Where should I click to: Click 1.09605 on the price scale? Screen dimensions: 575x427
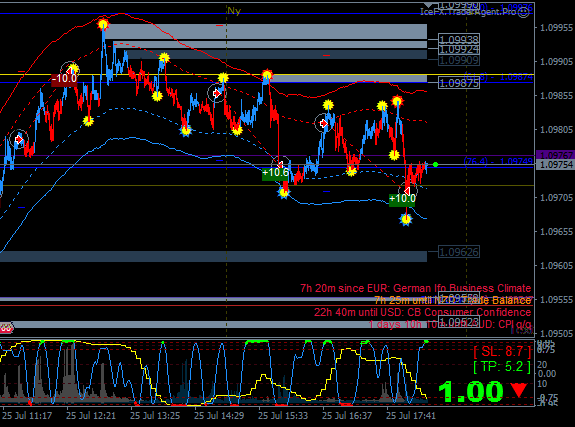[x=556, y=265]
